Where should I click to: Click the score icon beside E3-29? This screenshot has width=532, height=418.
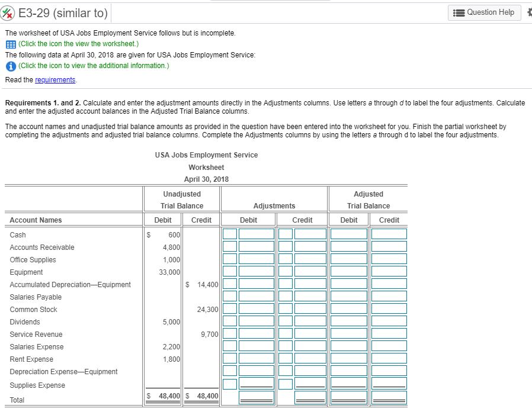(x=8, y=12)
